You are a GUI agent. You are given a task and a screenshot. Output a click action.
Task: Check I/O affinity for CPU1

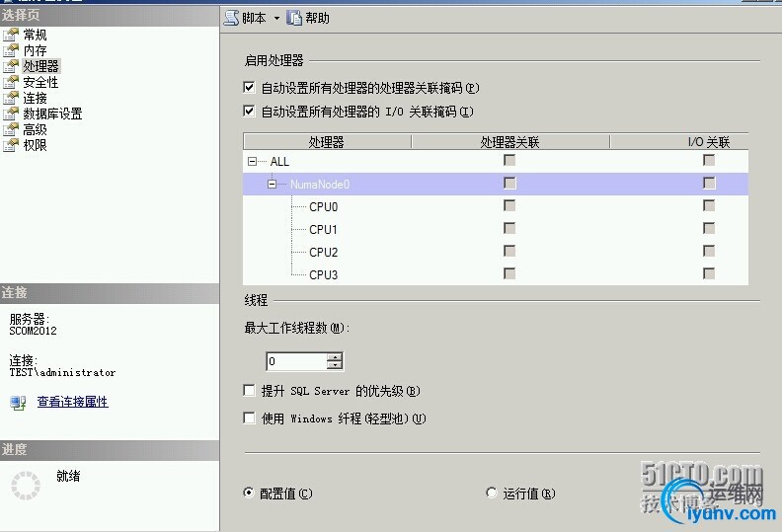coord(709,228)
